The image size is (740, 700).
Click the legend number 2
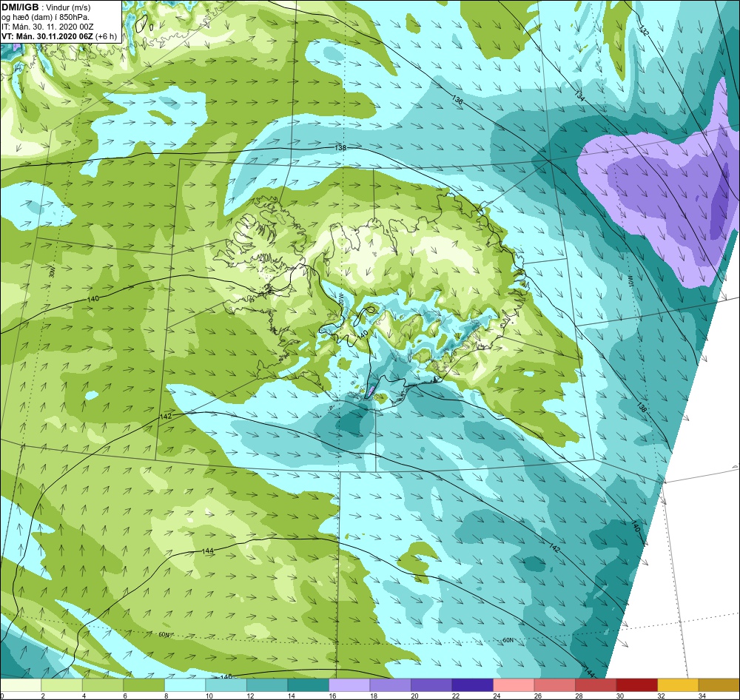(x=43, y=696)
